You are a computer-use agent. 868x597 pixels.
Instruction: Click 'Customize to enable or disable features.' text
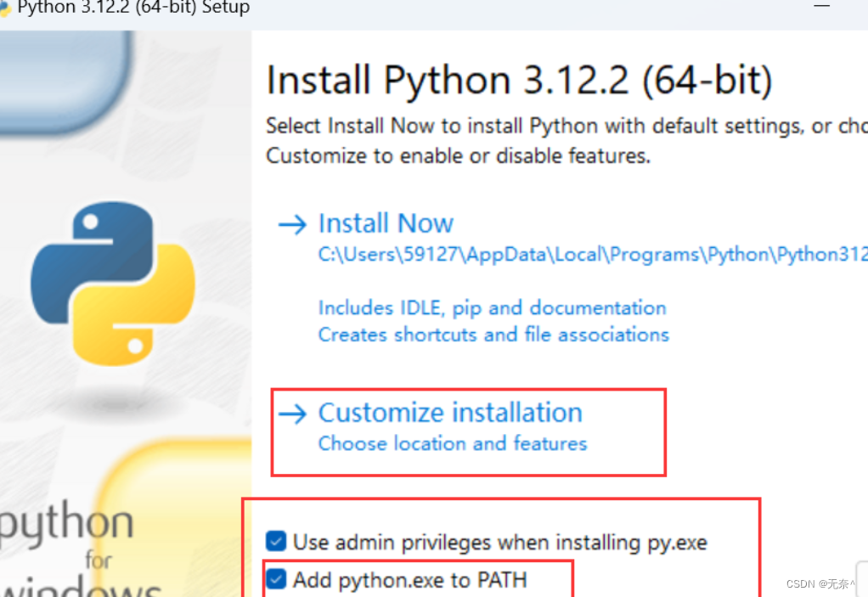click(x=458, y=156)
